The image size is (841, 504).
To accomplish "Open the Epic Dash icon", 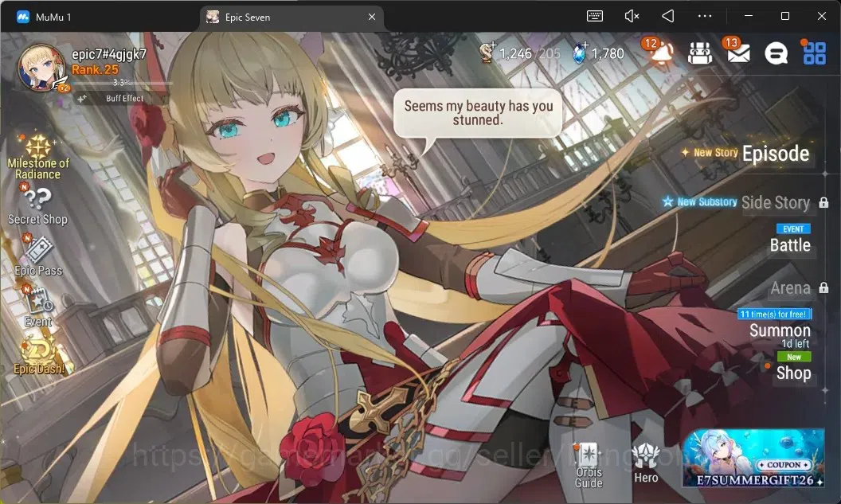I will coord(38,350).
